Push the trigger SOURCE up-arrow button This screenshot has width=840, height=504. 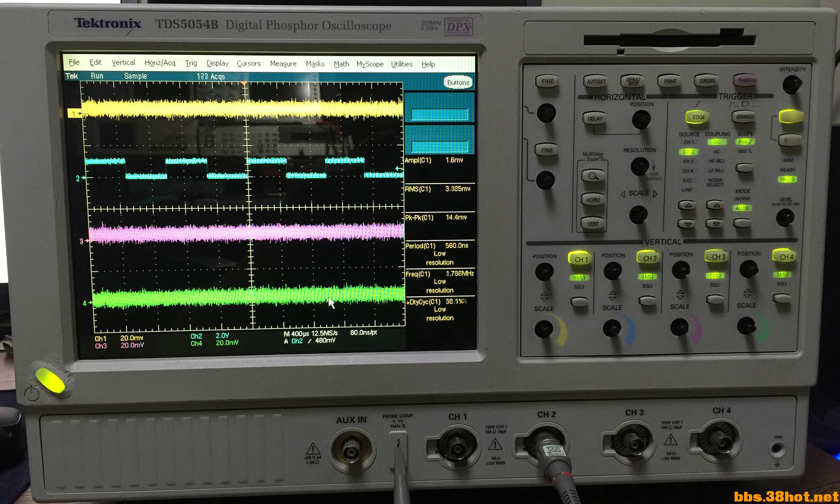click(688, 205)
